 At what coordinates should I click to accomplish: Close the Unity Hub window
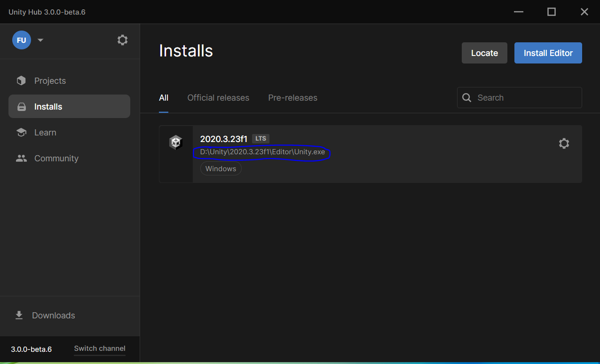[x=584, y=12]
